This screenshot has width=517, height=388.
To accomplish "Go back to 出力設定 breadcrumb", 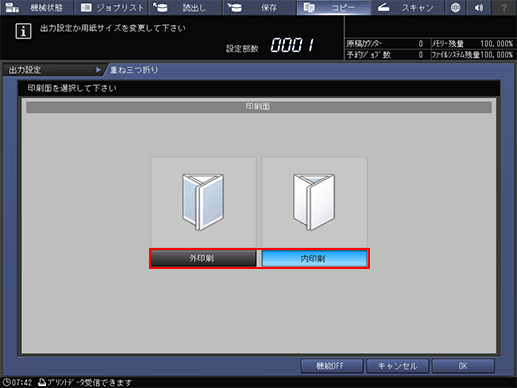I will [x=53, y=70].
